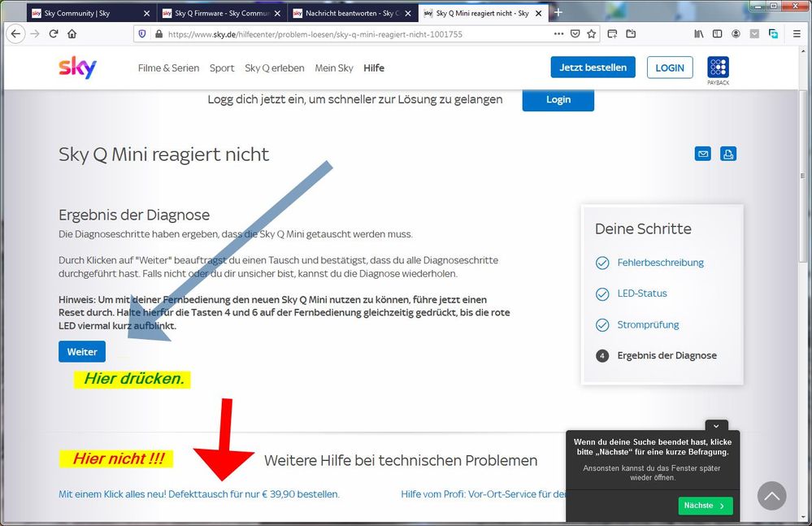Open the Stromprüfung step link
Image resolution: width=812 pixels, height=526 pixels.
click(x=648, y=324)
